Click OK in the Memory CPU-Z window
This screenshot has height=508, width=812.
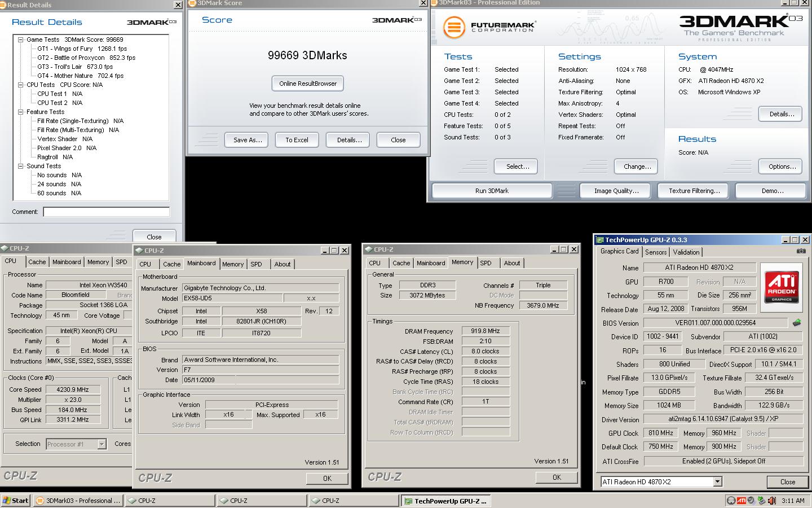pyautogui.click(x=557, y=478)
